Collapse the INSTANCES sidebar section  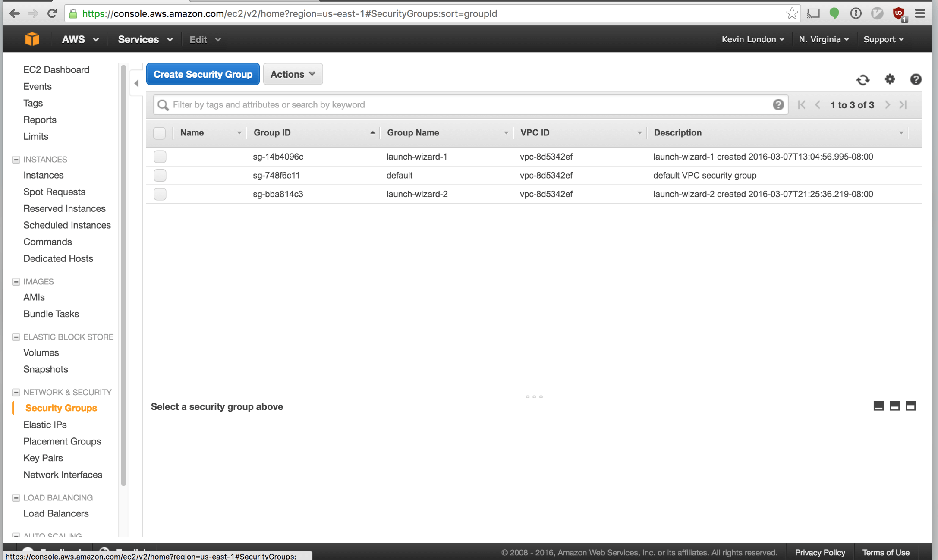(x=16, y=160)
